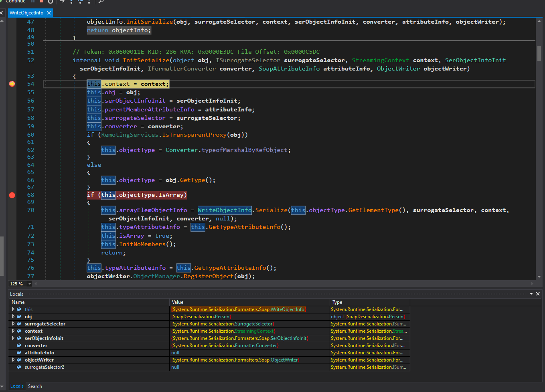Switch to the Locals bottom tab
The image size is (545, 392).
[17, 386]
